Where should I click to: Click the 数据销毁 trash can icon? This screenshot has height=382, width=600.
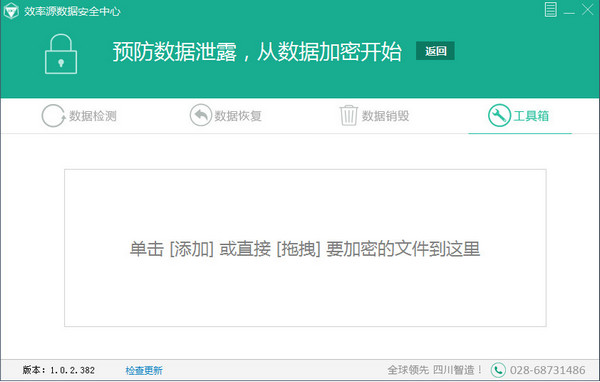(x=349, y=115)
